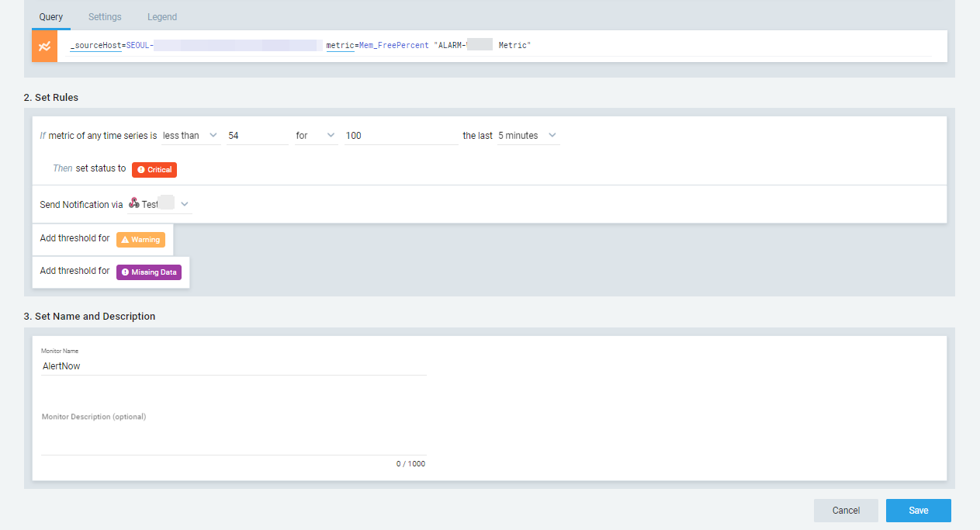Viewport: 980px width, 530px height.
Task: Edit the Monitor Name field
Action: pyautogui.click(x=233, y=366)
